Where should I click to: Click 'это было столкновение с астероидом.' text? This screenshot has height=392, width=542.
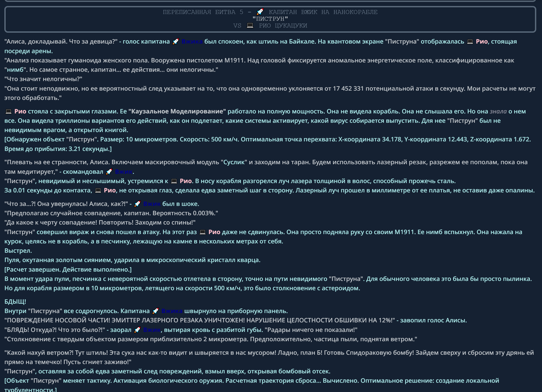[302, 288]
